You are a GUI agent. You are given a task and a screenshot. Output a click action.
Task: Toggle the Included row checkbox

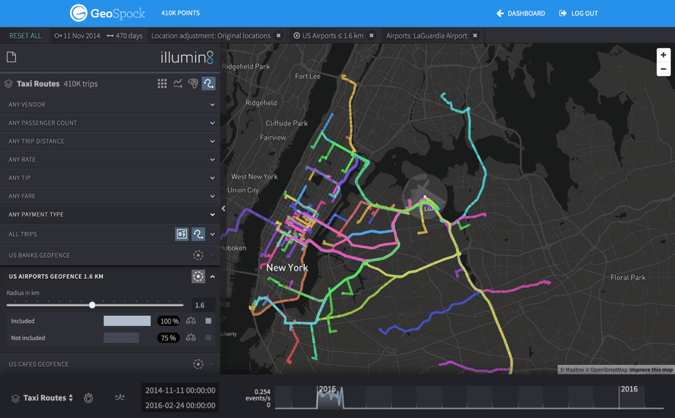(x=208, y=321)
